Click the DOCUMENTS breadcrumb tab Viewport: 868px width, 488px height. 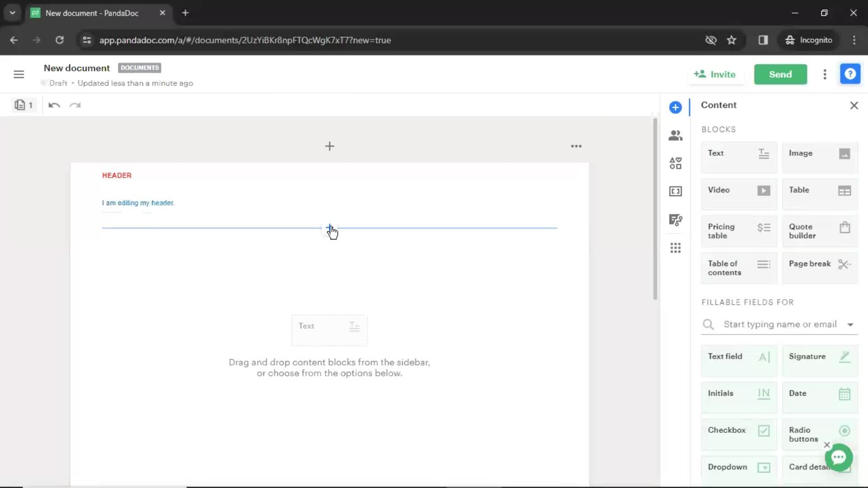click(x=140, y=67)
